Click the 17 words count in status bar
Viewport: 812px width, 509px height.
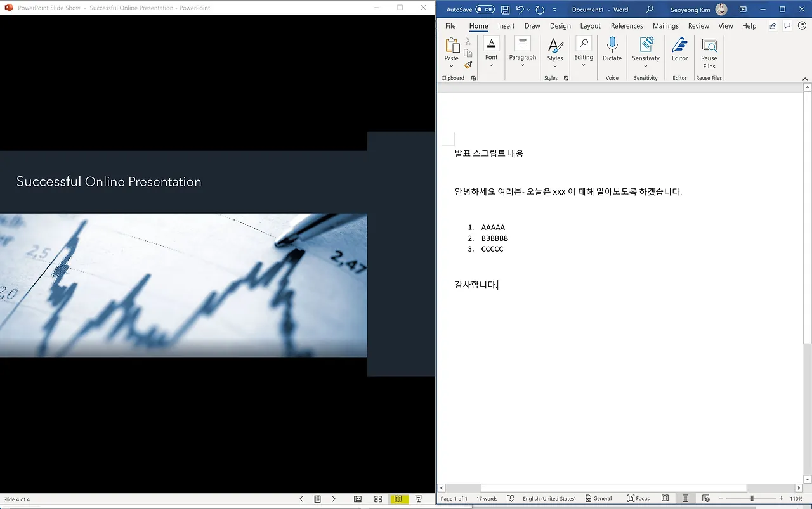(x=487, y=499)
